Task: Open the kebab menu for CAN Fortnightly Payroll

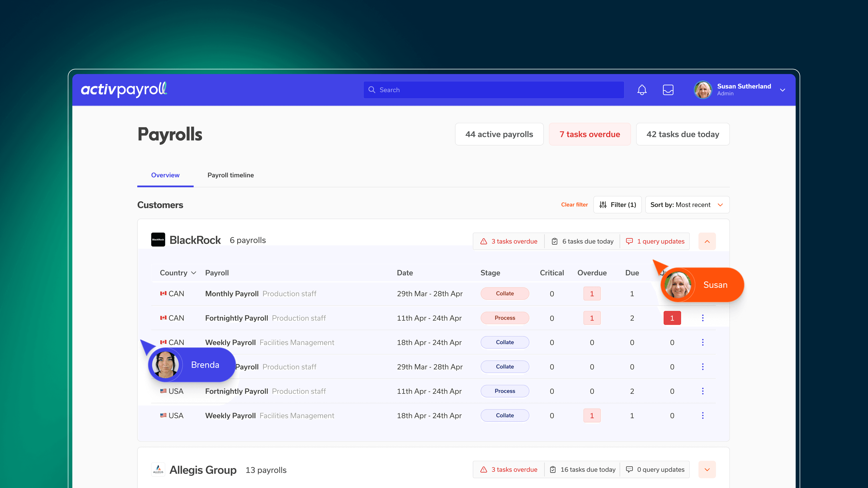Action: coord(703,318)
